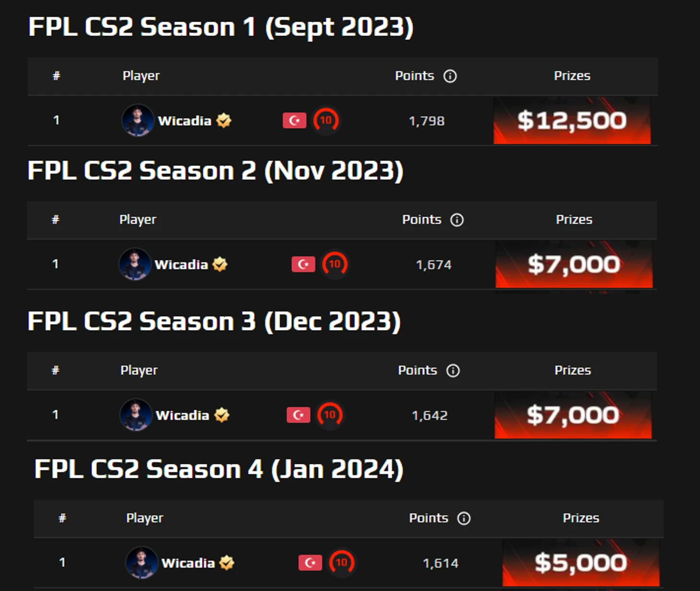
Task: Click Prizes column header in Season 3 table
Action: 572,370
